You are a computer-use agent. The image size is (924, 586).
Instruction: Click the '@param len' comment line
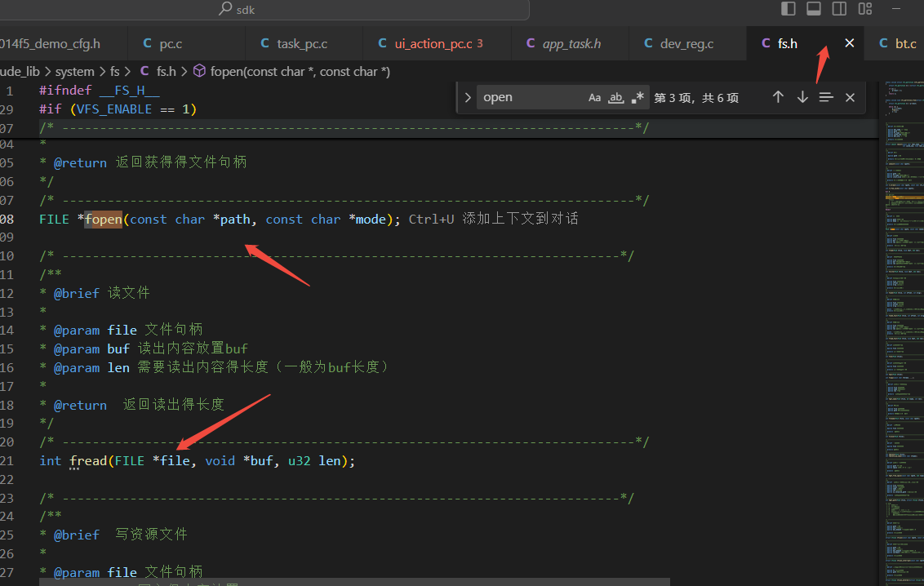pyautogui.click(x=214, y=367)
